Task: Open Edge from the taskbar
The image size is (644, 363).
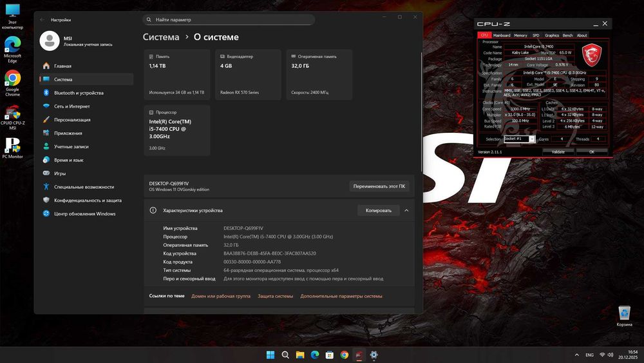Action: tap(315, 355)
